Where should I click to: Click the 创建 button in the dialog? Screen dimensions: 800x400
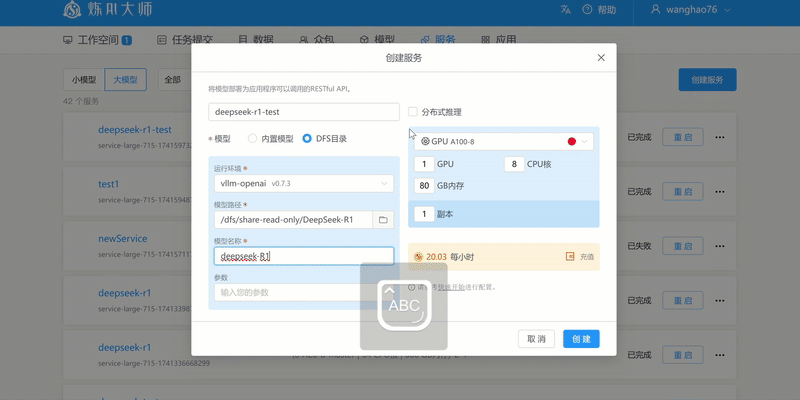tap(581, 339)
